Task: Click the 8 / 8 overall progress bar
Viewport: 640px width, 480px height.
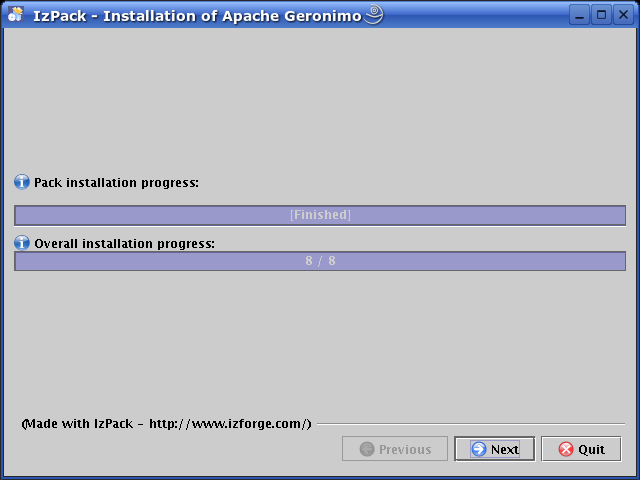Action: (320, 261)
